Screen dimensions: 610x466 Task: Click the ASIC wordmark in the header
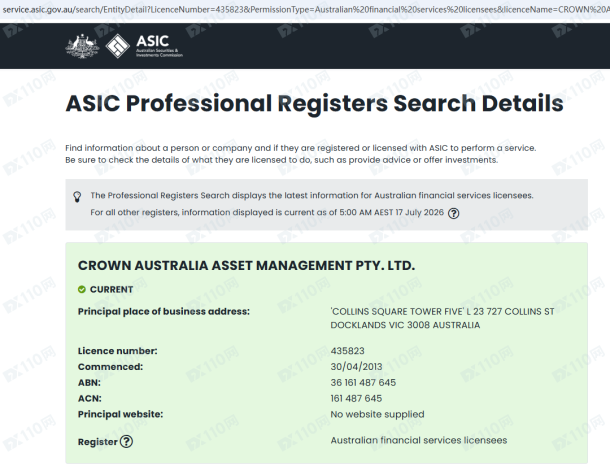152,41
